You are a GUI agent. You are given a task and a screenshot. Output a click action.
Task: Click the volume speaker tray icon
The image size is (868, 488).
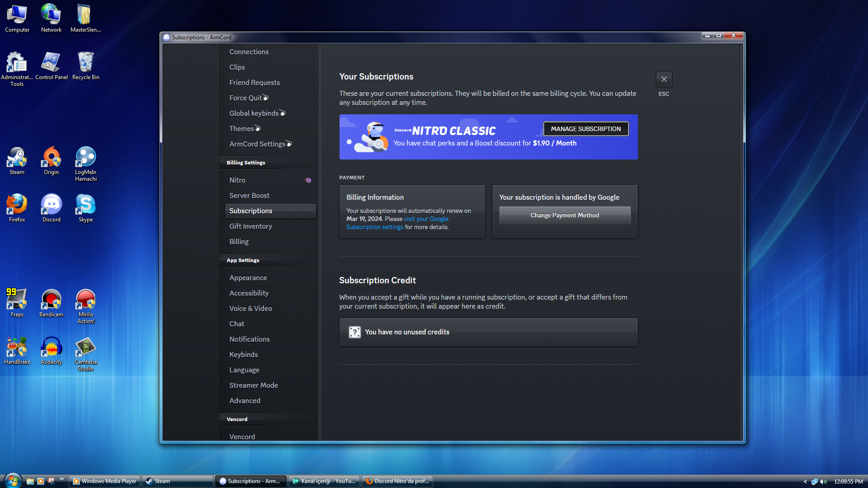point(823,482)
